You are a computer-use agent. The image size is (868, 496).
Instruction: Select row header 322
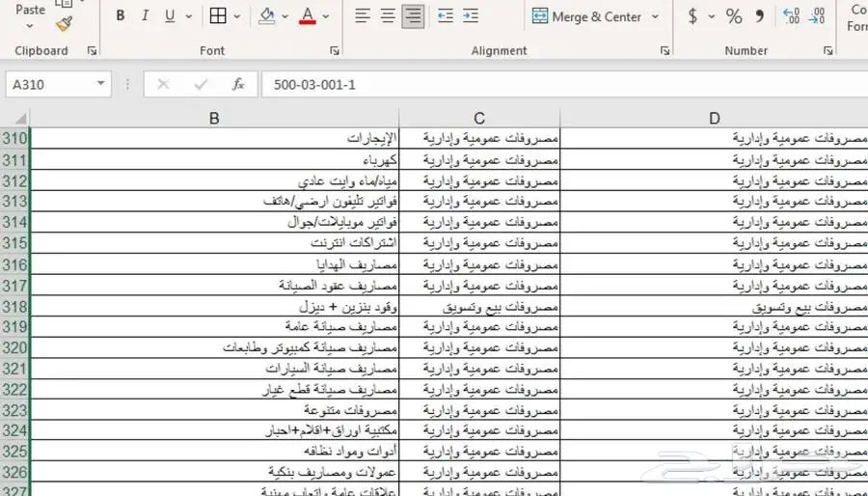(14, 390)
